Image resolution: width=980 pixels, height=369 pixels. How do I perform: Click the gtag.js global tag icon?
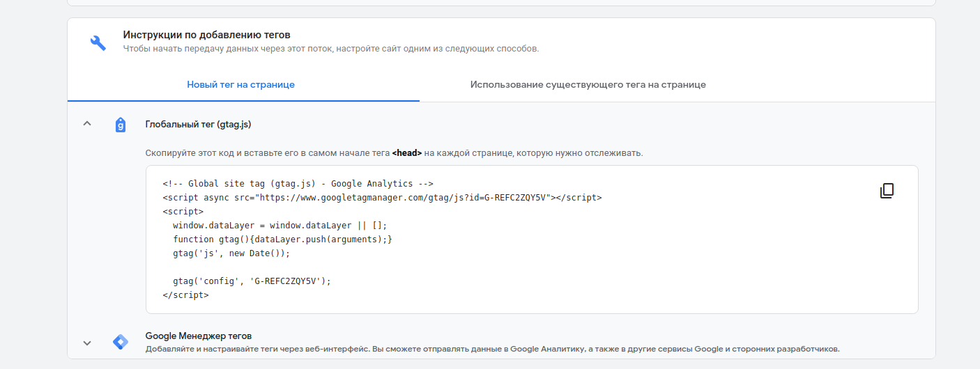(120, 125)
